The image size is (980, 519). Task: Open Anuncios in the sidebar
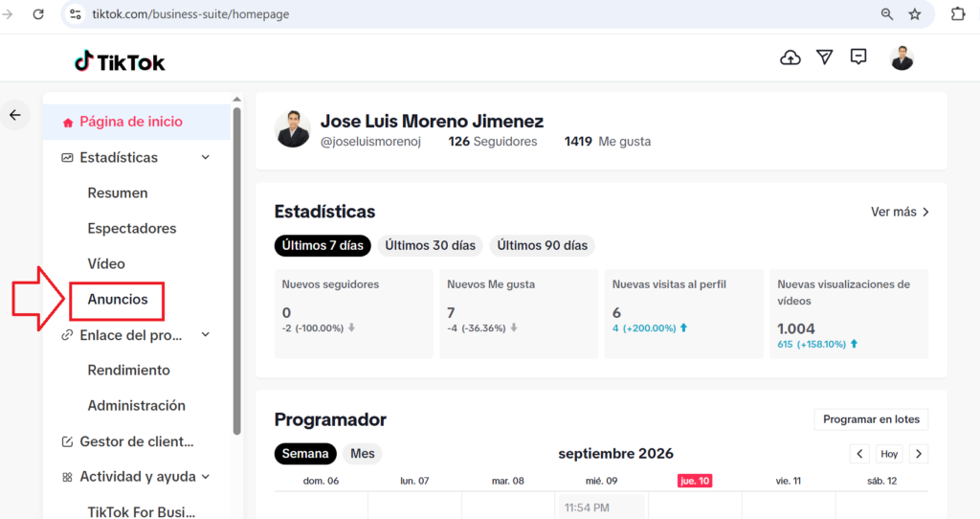(118, 300)
